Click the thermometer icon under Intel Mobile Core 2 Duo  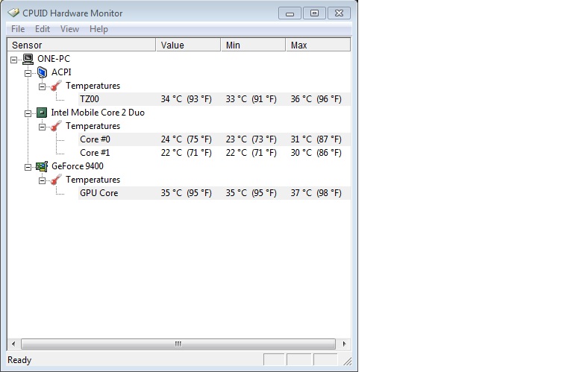pyautogui.click(x=56, y=126)
